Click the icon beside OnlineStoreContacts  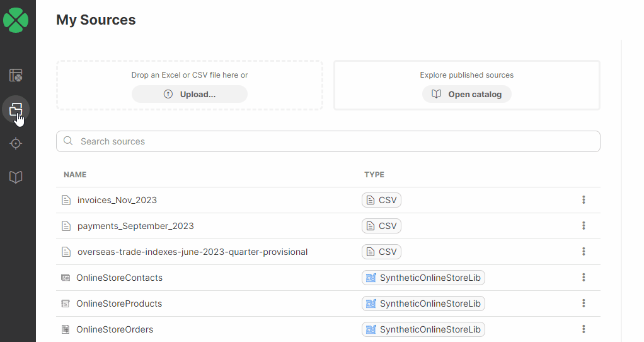[66, 278]
